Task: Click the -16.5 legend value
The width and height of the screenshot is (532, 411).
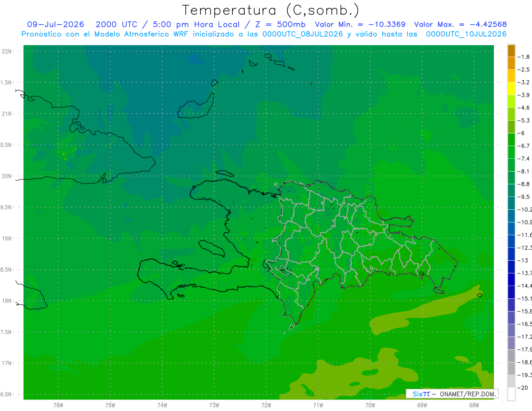Action: [x=524, y=324]
